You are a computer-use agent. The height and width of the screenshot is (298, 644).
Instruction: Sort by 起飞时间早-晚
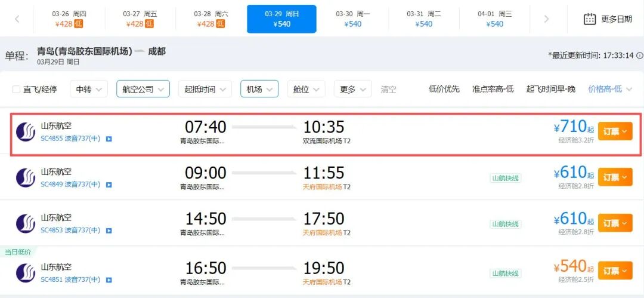550,89
